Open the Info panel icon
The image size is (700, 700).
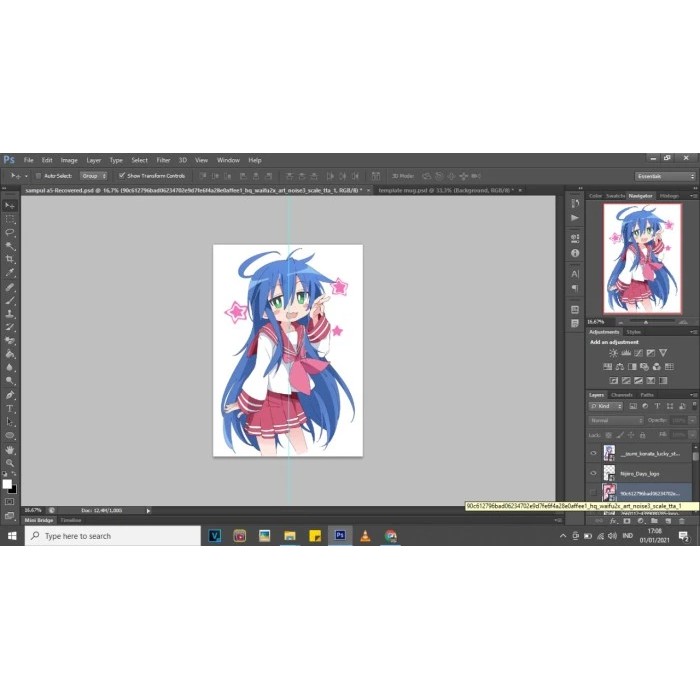click(575, 253)
